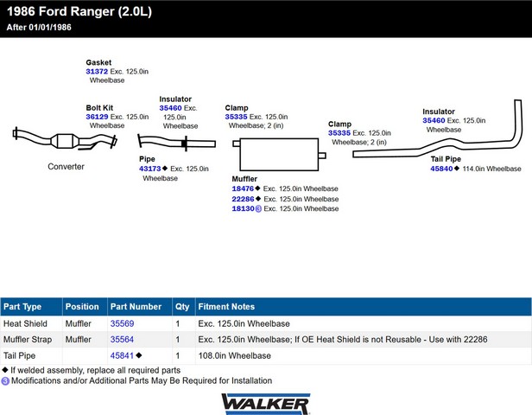Open Muffler part number 18476
The width and height of the screenshot is (532, 415).
click(243, 188)
